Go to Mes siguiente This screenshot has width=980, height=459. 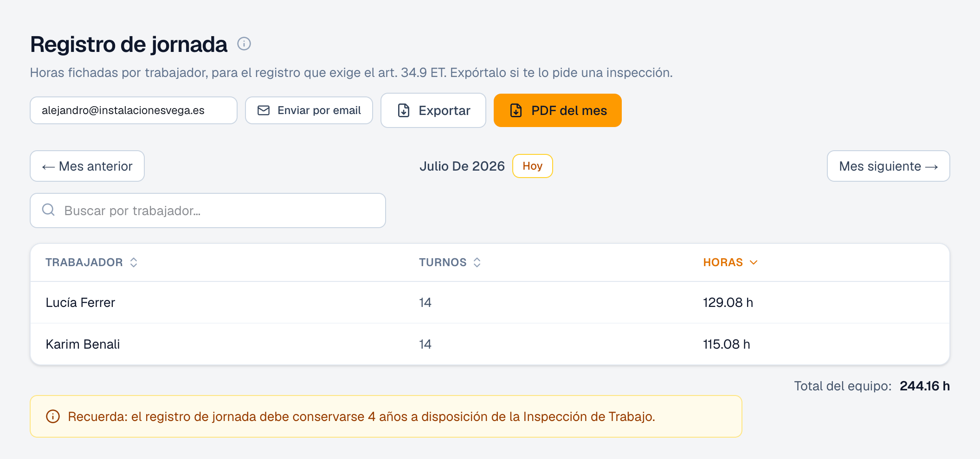coord(888,166)
